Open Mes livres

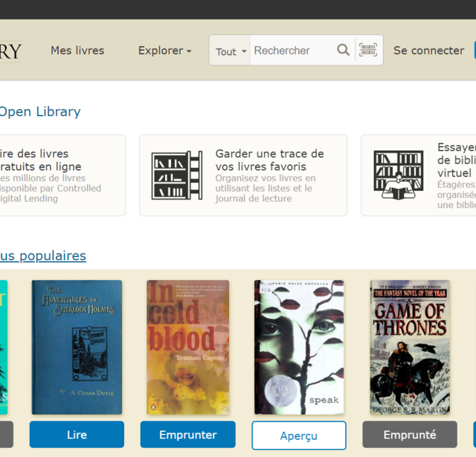coord(77,51)
